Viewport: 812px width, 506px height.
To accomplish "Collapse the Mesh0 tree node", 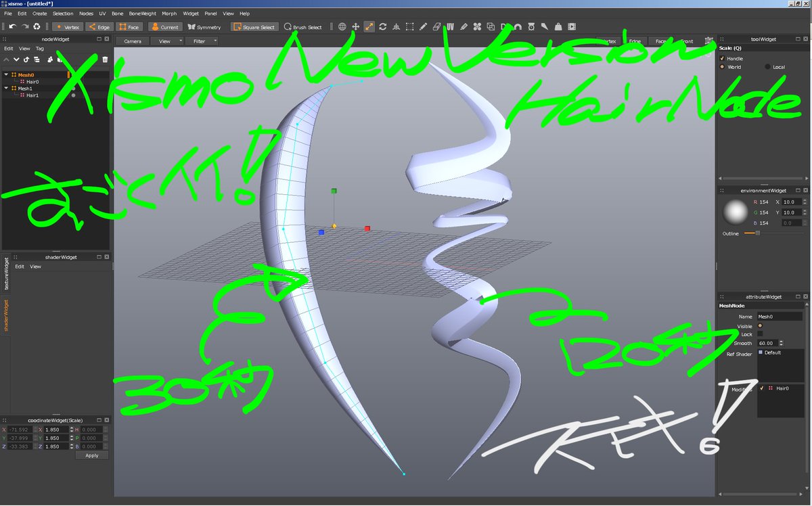I will click(x=6, y=74).
